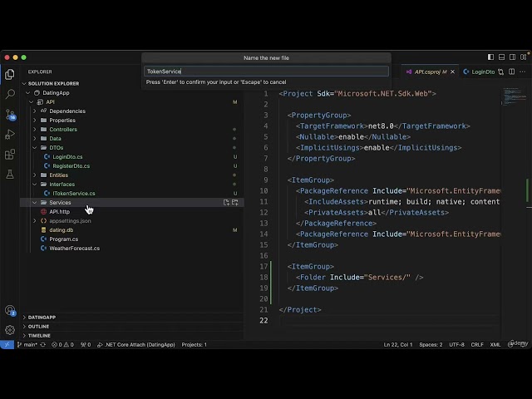This screenshot has height=399, width=532.
Task: Open RegisterDto.cs file
Action: pyautogui.click(x=71, y=166)
